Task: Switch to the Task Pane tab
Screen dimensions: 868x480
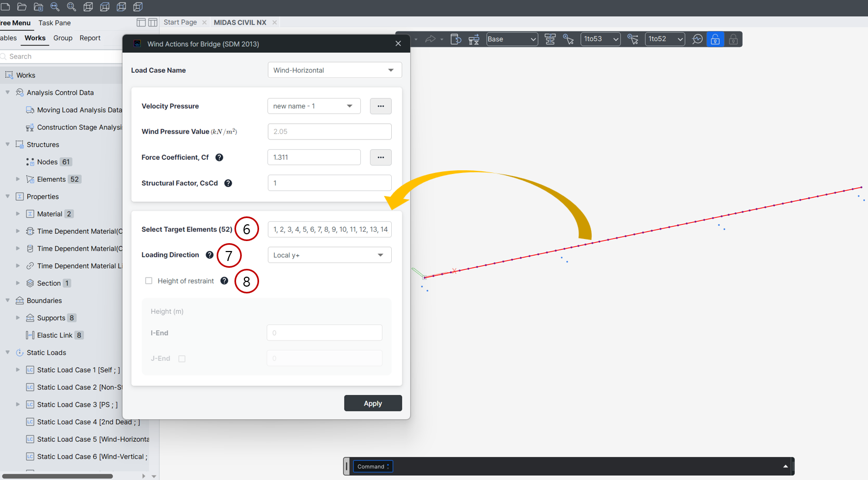Action: [x=55, y=23]
